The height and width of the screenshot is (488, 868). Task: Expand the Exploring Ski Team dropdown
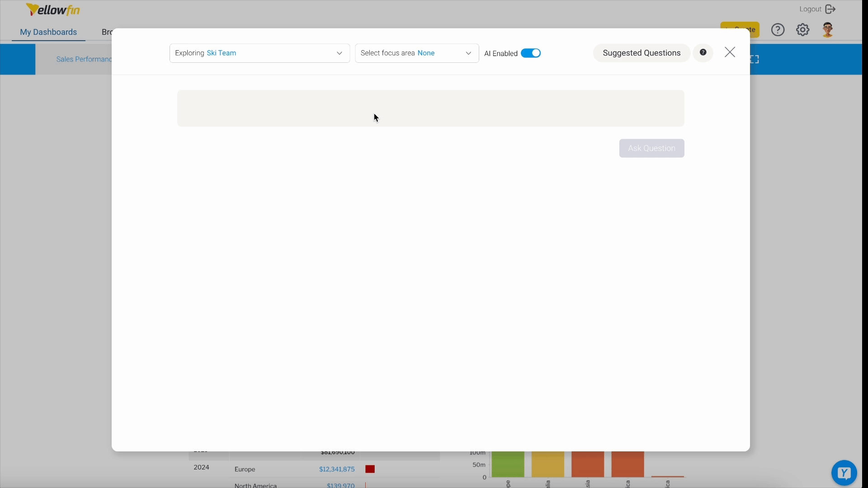pos(259,53)
